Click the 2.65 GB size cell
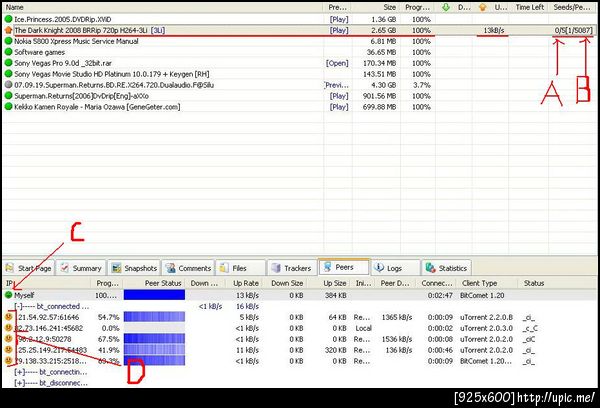The height and width of the screenshot is (408, 600). [383, 30]
